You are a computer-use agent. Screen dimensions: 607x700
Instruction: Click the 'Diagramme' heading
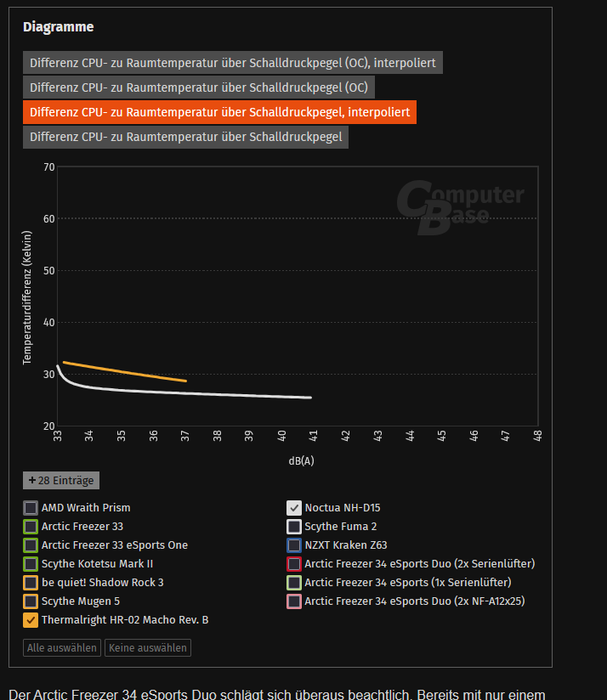[x=59, y=27]
